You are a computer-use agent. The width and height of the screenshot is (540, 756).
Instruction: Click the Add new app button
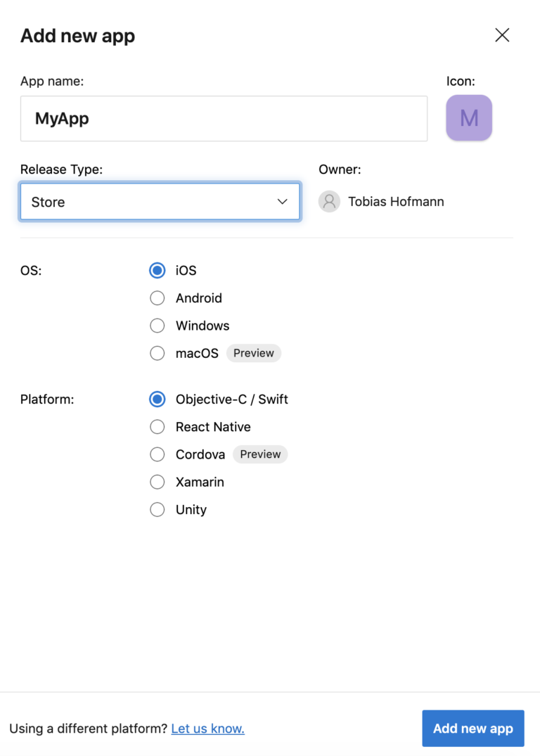coord(472,728)
